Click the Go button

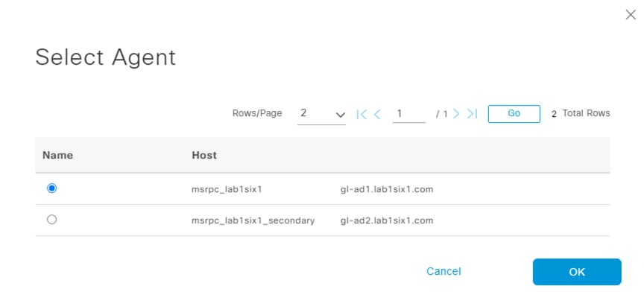(514, 114)
